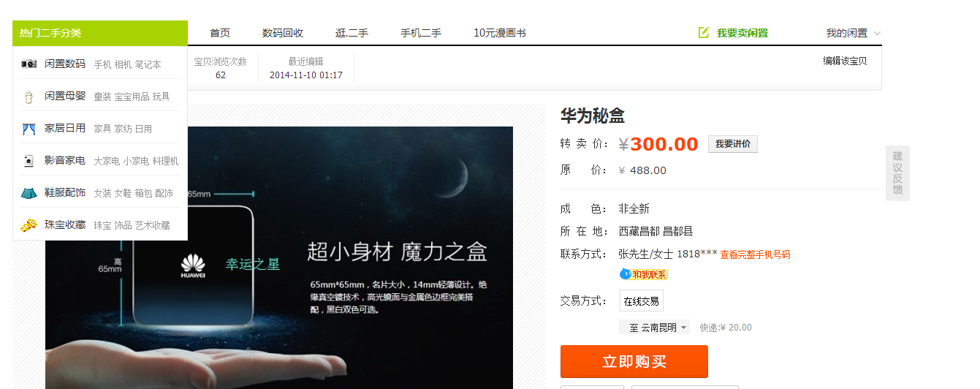This screenshot has width=980, height=389.
Task: Open the 手机二手 nav tab
Action: 421,33
